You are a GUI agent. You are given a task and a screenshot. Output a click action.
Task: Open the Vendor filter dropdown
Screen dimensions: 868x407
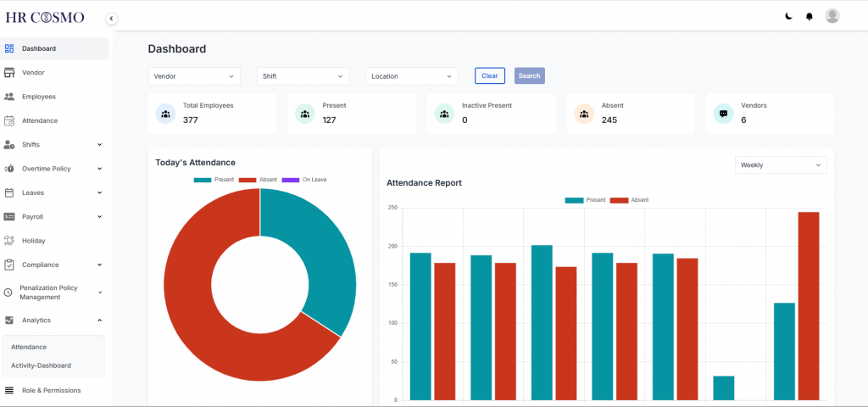pyautogui.click(x=194, y=76)
